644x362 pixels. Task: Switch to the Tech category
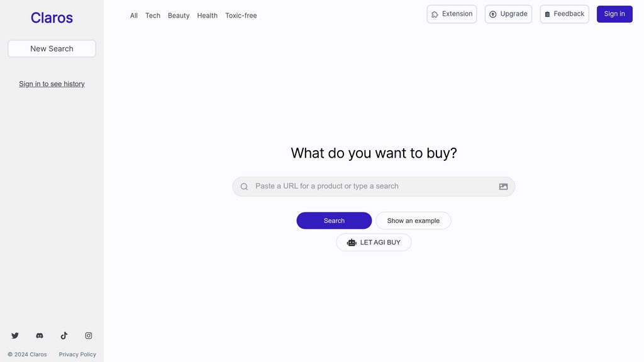pyautogui.click(x=153, y=16)
